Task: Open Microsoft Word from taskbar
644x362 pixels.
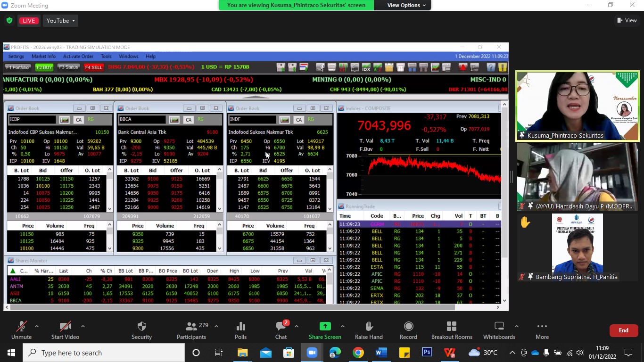Action: tap(381, 353)
